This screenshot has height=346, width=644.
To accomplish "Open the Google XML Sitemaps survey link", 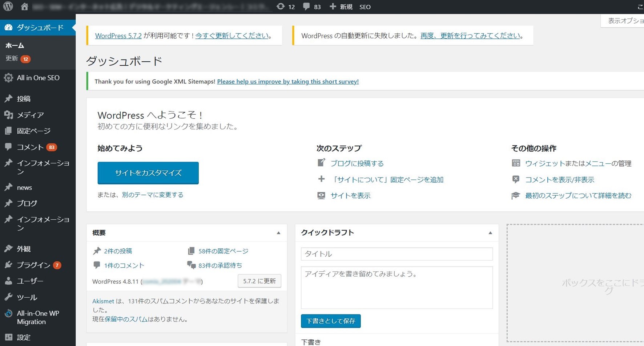I will tap(288, 81).
